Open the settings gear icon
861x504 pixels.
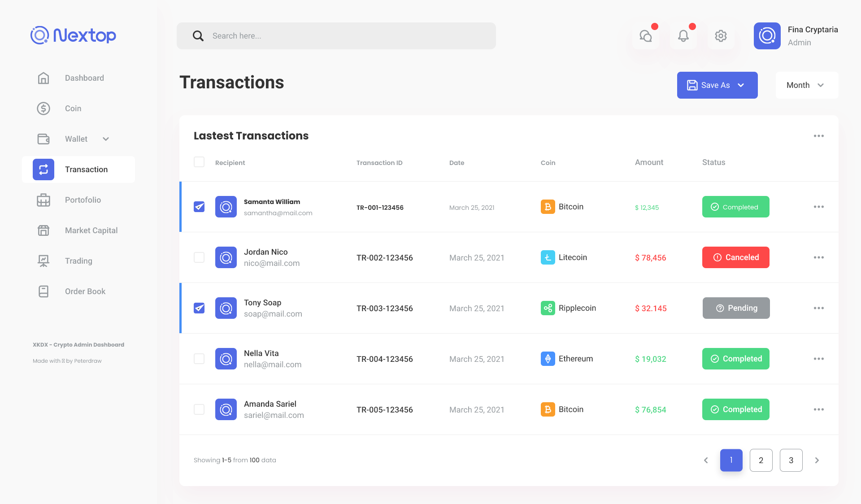point(721,36)
